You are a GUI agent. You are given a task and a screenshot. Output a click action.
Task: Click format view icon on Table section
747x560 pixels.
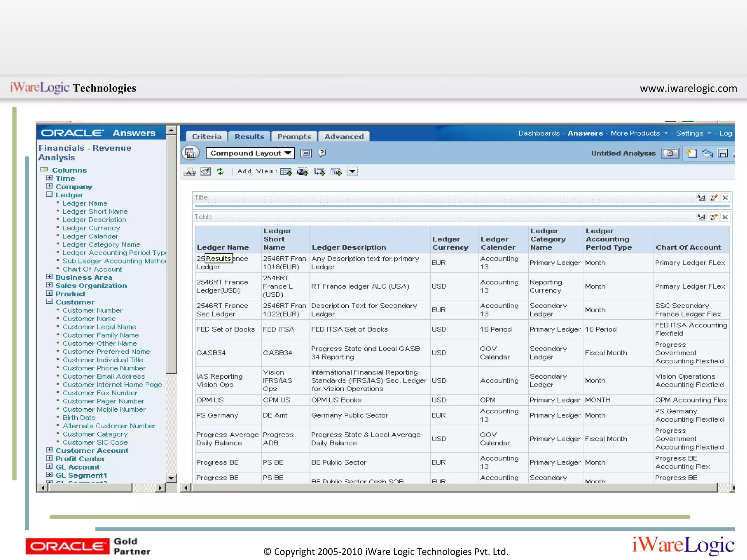pos(701,217)
